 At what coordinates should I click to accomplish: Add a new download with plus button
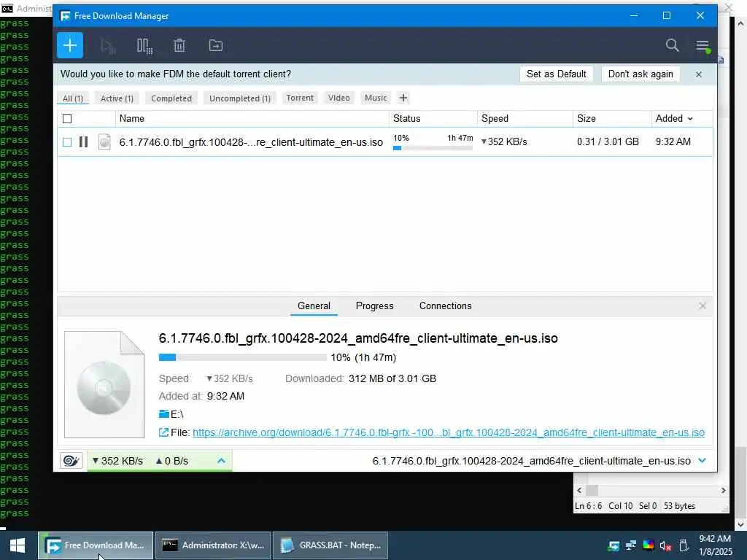pyautogui.click(x=70, y=46)
